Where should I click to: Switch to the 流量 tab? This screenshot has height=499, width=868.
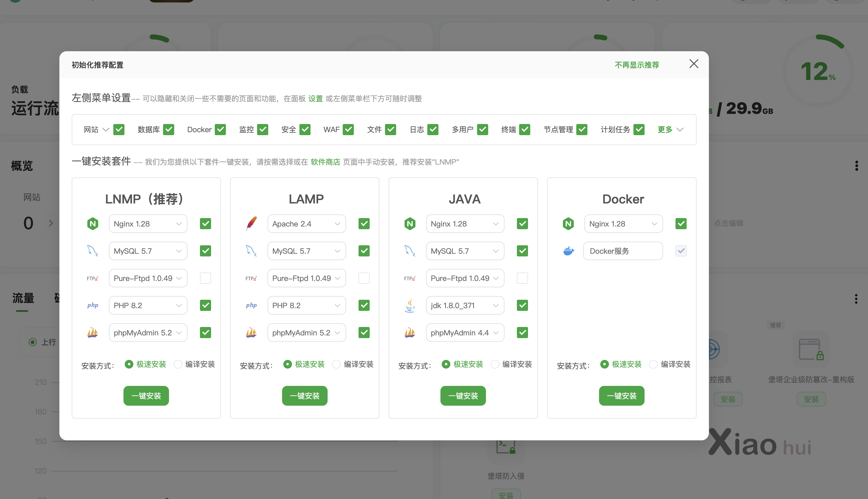(23, 298)
